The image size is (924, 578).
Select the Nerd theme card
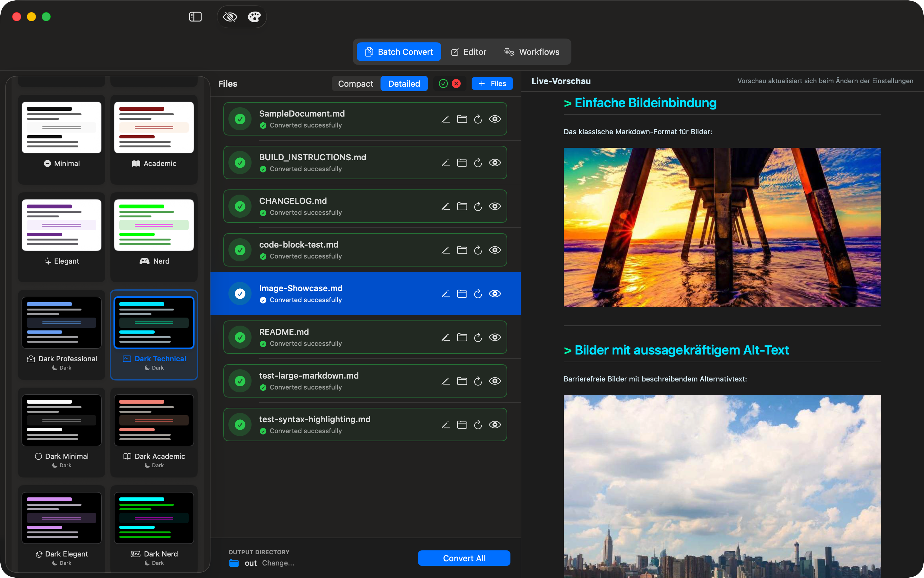coord(154,237)
